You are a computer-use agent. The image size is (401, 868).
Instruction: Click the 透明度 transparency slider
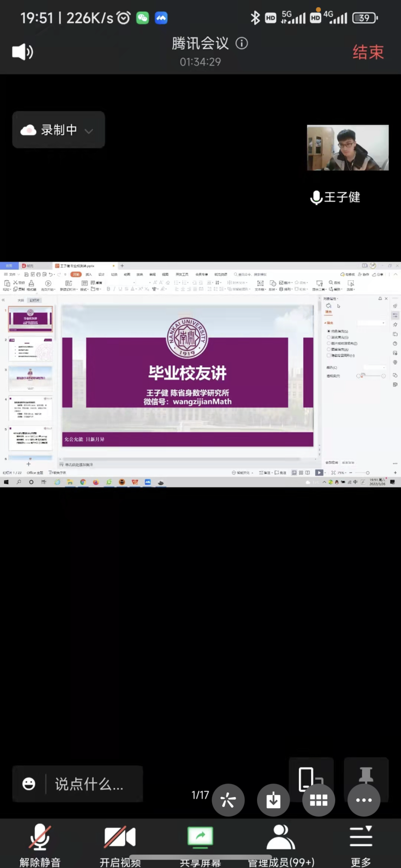[371, 376]
